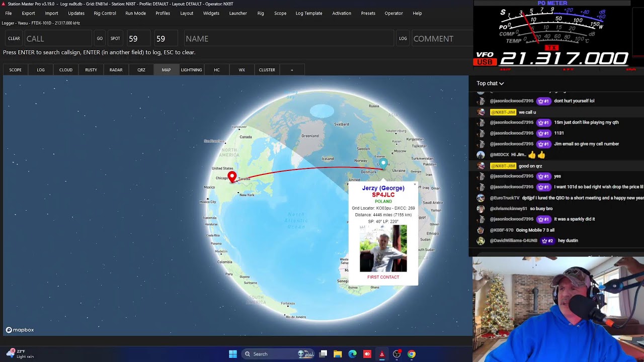Open the Export menu
Screen dimensions: 644x362
pyautogui.click(x=28, y=13)
